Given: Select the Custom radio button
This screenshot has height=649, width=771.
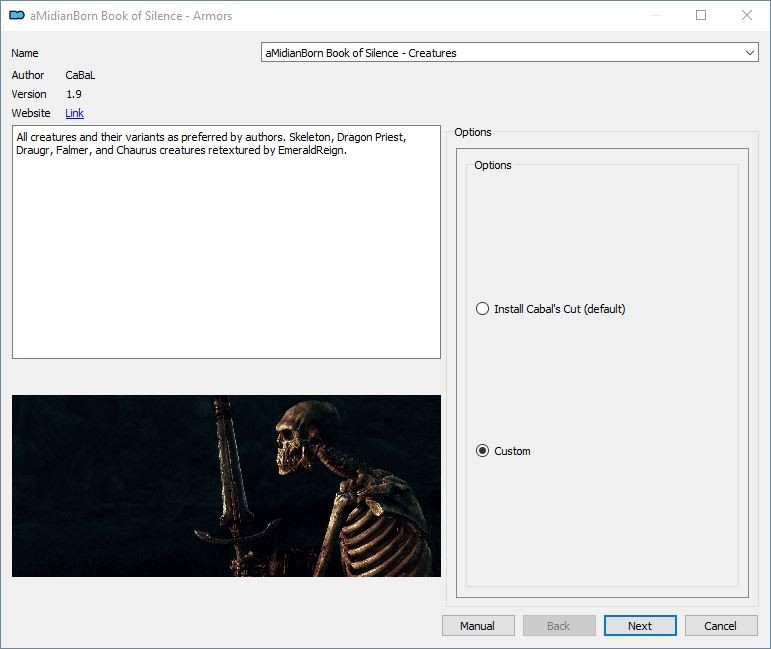Looking at the screenshot, I should click(482, 451).
